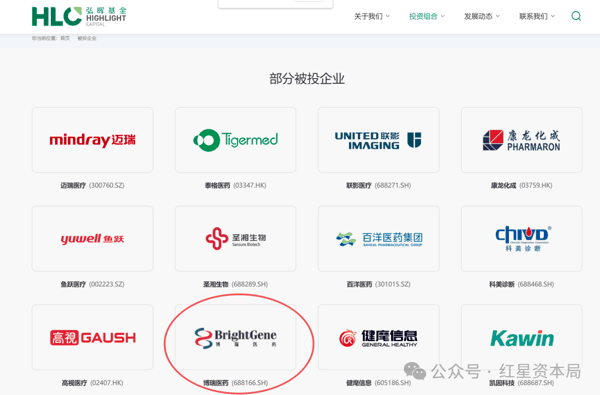Click the 联影医疗 (688271.SH) caption
This screenshot has width=600, height=395.
[x=378, y=185]
